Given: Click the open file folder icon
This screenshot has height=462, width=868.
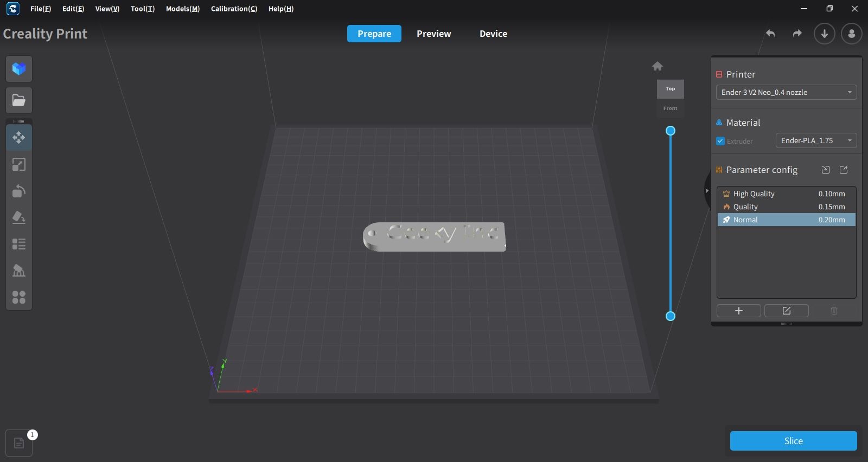Looking at the screenshot, I should point(19,100).
